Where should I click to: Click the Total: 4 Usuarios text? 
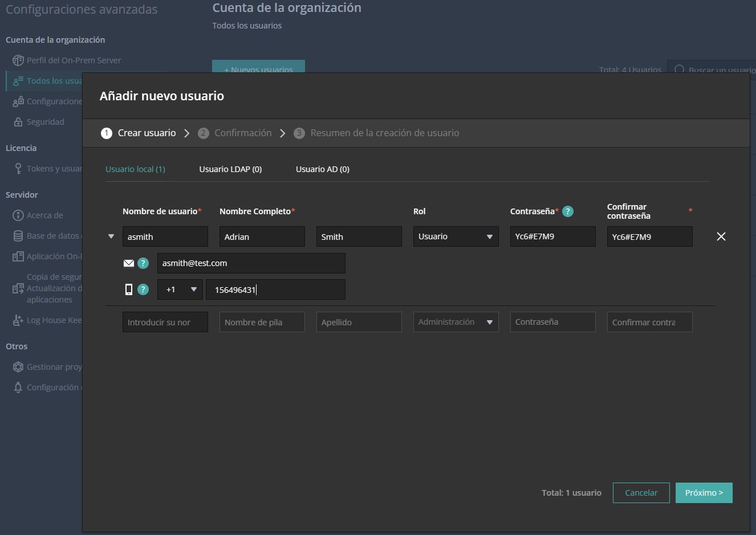630,70
